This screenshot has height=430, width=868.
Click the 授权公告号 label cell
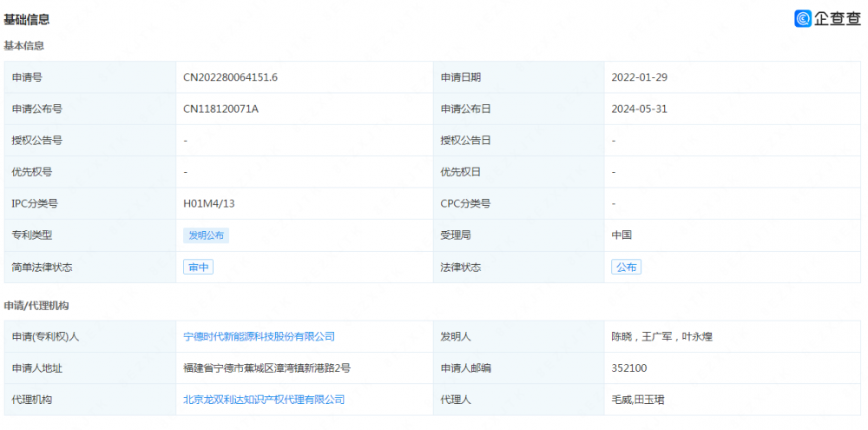90,141
